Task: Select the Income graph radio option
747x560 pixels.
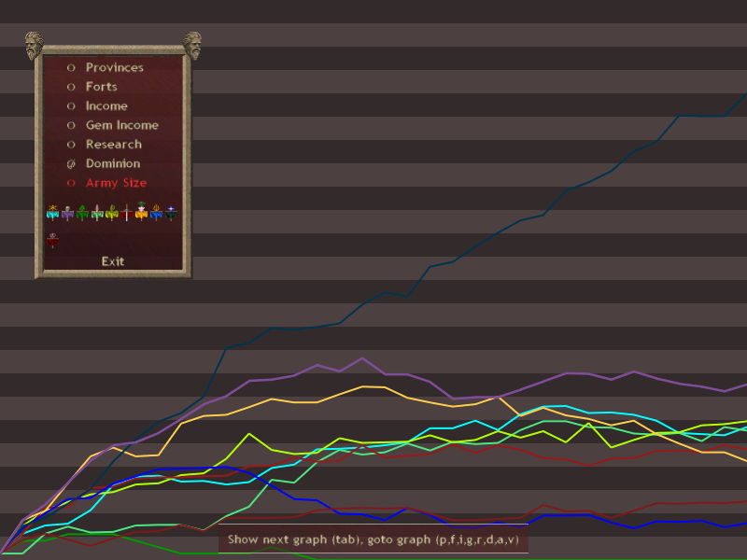Action: point(97,105)
